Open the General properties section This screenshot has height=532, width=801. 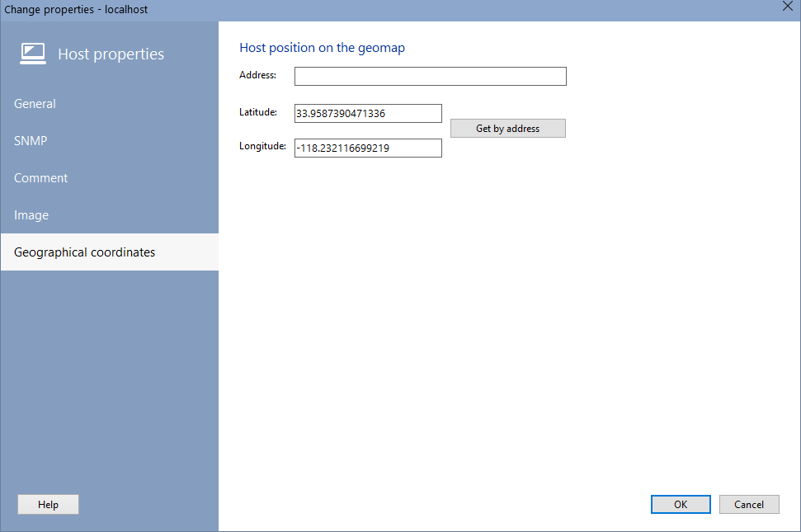click(x=35, y=104)
